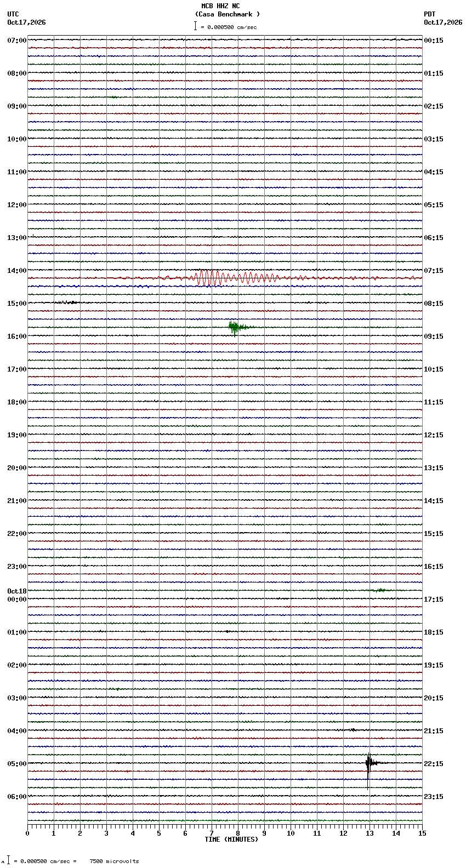Click the top scale text 0.000500 cm/sec

click(x=232, y=27)
